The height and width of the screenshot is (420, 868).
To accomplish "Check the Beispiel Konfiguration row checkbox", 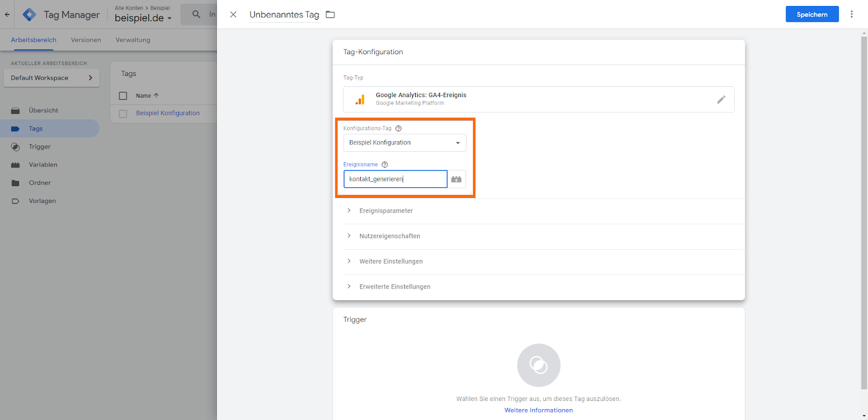I will [123, 113].
